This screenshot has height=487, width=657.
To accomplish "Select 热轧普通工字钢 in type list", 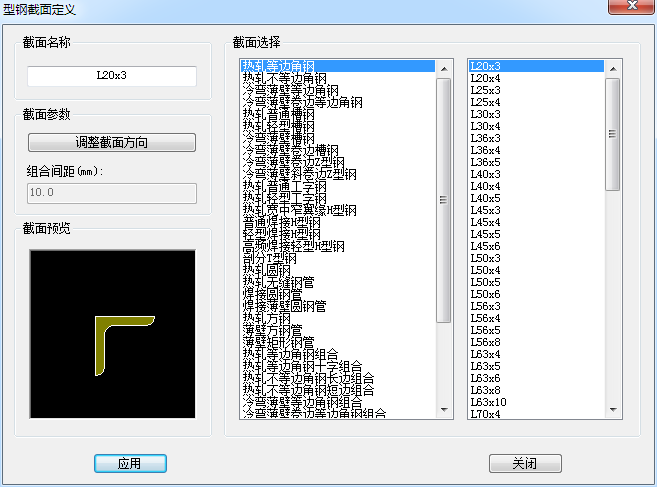I will pos(338,187).
